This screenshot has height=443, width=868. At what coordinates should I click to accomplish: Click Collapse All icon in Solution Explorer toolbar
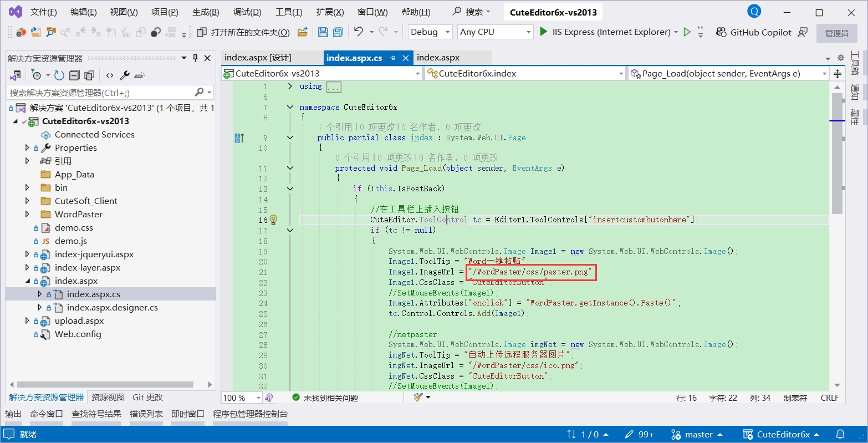coord(74,75)
